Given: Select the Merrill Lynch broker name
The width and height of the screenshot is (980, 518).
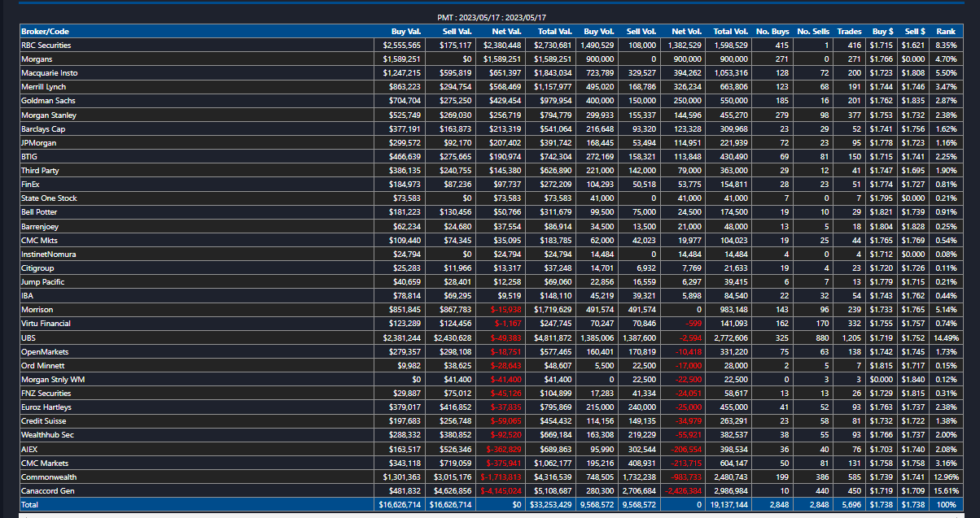Looking at the screenshot, I should coord(43,87).
